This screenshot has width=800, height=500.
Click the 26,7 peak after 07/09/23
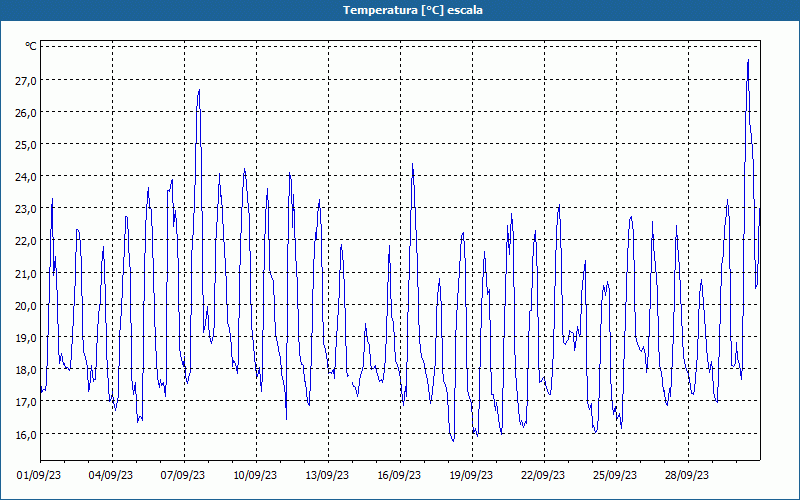[x=199, y=90]
